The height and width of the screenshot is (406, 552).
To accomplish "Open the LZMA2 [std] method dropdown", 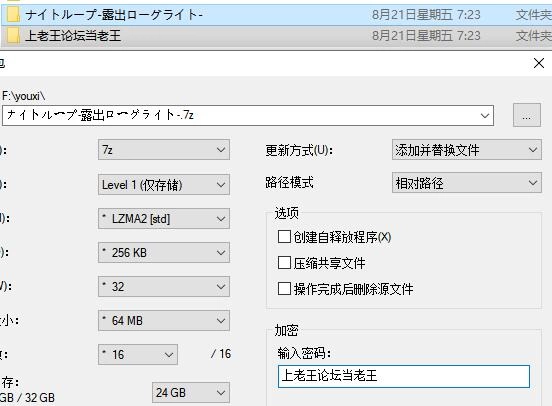I will click(164, 219).
